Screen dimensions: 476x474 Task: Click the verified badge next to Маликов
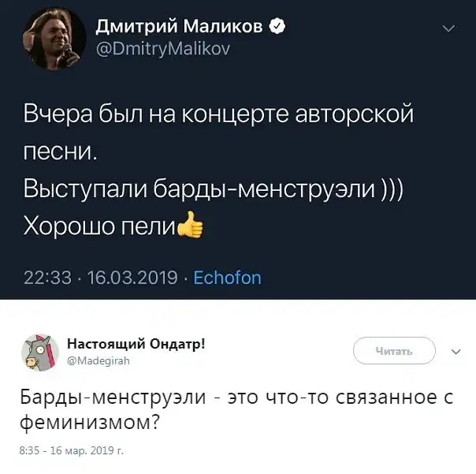277,28
